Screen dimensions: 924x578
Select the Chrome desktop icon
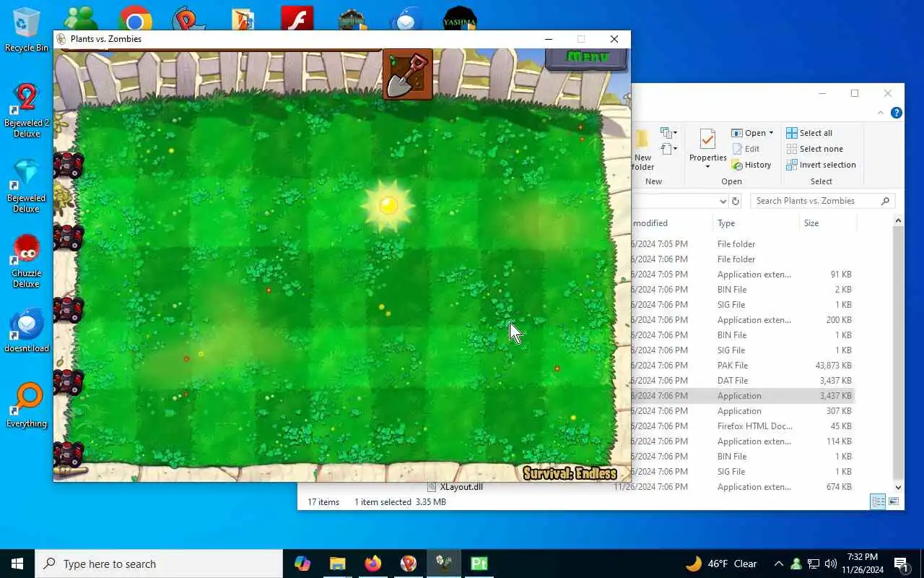135,18
